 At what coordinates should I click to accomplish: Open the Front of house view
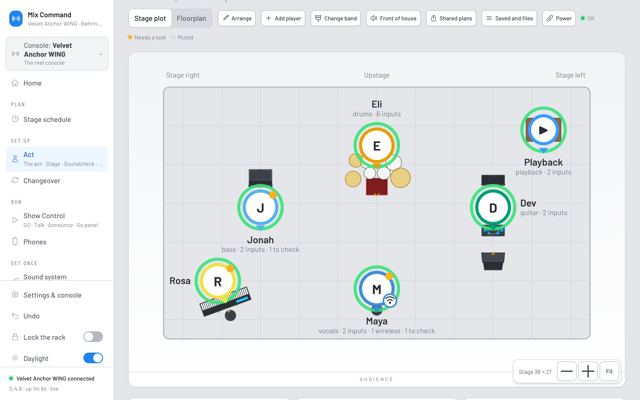[393, 18]
